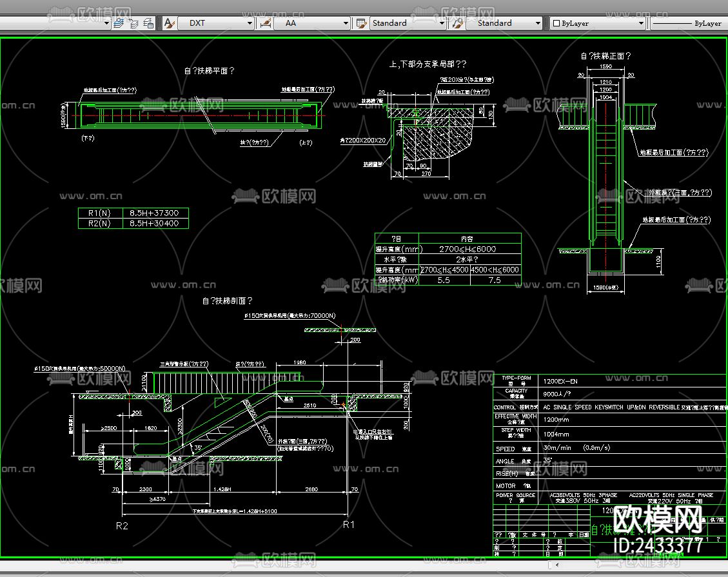
Task: Select the 5.5 motor power value
Action: [x=444, y=280]
